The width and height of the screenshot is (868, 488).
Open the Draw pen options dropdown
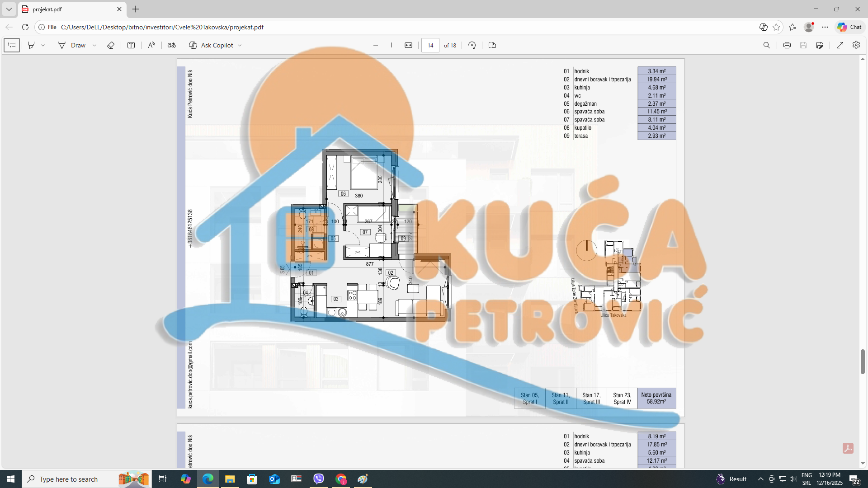tap(94, 45)
